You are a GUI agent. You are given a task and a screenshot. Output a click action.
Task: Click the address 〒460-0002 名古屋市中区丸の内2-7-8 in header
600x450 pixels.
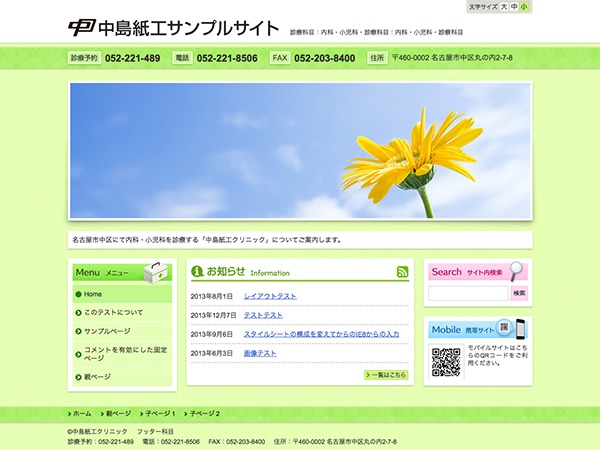452,58
